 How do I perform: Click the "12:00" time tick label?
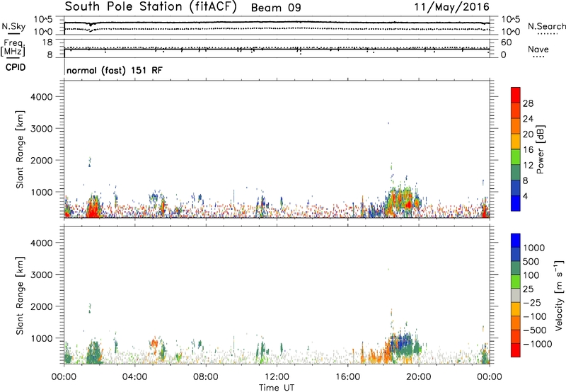(277, 377)
